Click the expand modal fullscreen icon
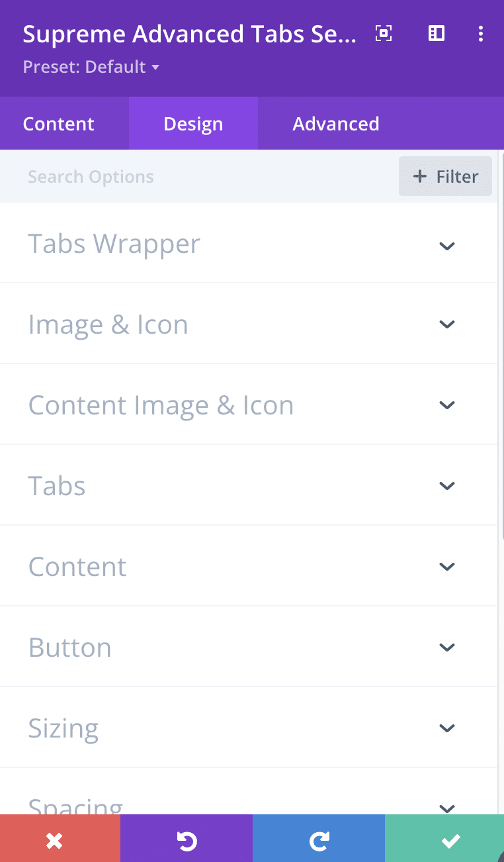This screenshot has height=862, width=504. (384, 34)
